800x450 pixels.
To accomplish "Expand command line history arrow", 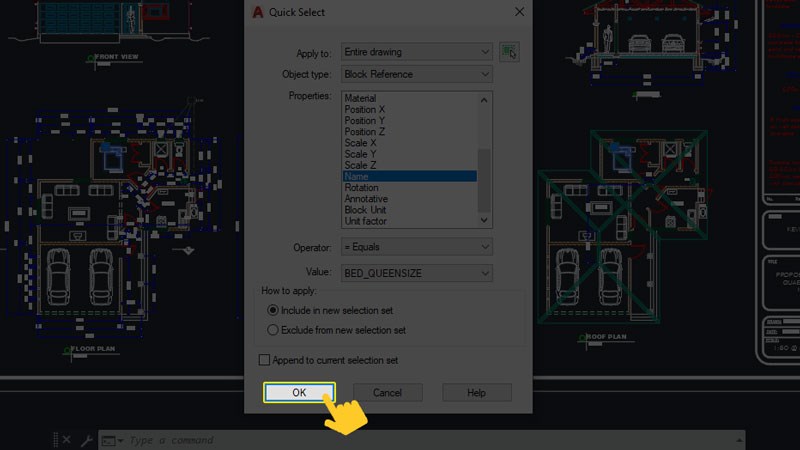I will click(x=739, y=440).
